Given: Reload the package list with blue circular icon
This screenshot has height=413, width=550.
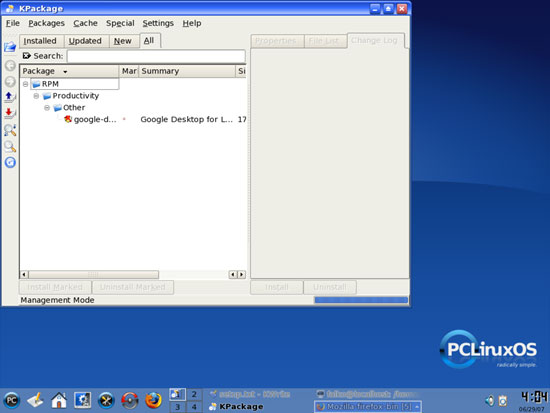Looking at the screenshot, I should pos(10,162).
